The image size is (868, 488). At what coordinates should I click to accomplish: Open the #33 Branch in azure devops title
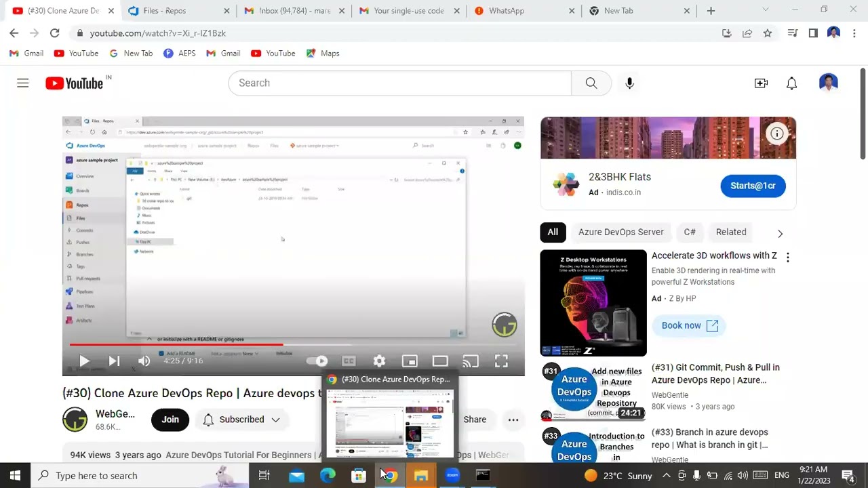[710, 439]
